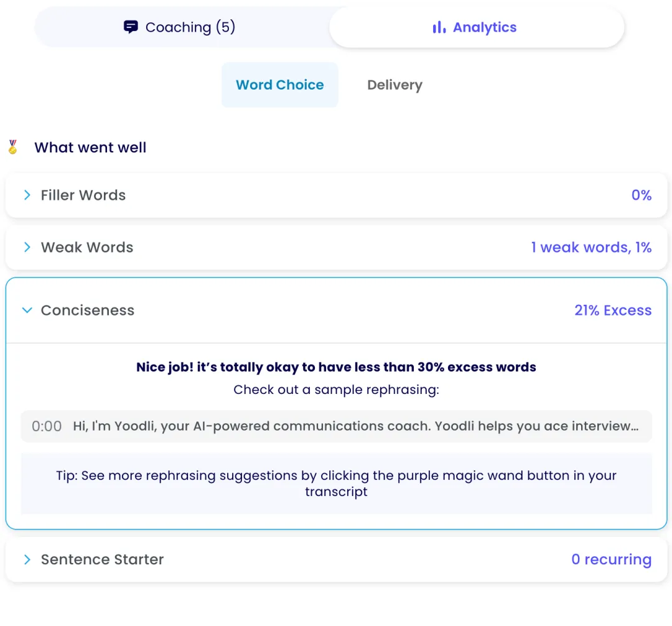The width and height of the screenshot is (672, 626).
Task: Click the Analytics bar chart icon
Action: click(x=439, y=27)
